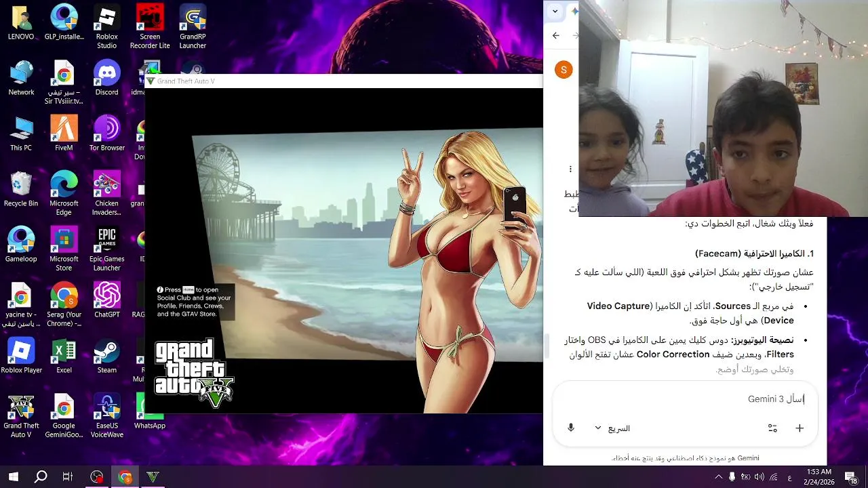Image resolution: width=868 pixels, height=488 pixels.
Task: Click the plus attach button in Gemini
Action: point(800,428)
